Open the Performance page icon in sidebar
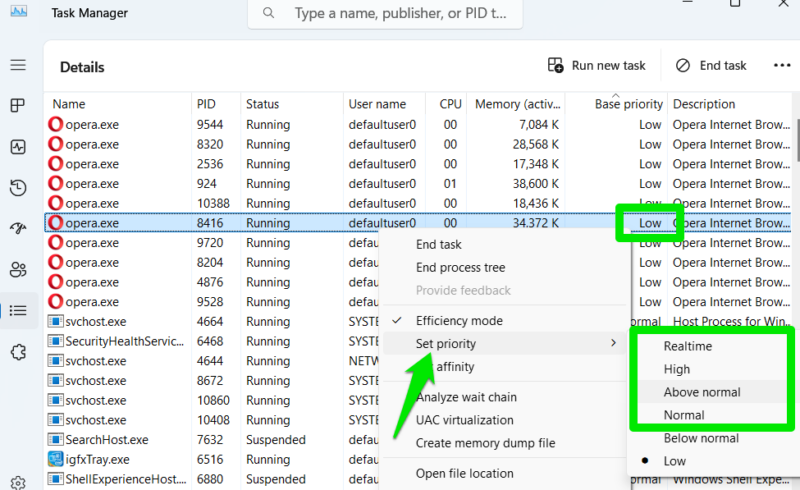The width and height of the screenshot is (800, 490). click(x=18, y=147)
